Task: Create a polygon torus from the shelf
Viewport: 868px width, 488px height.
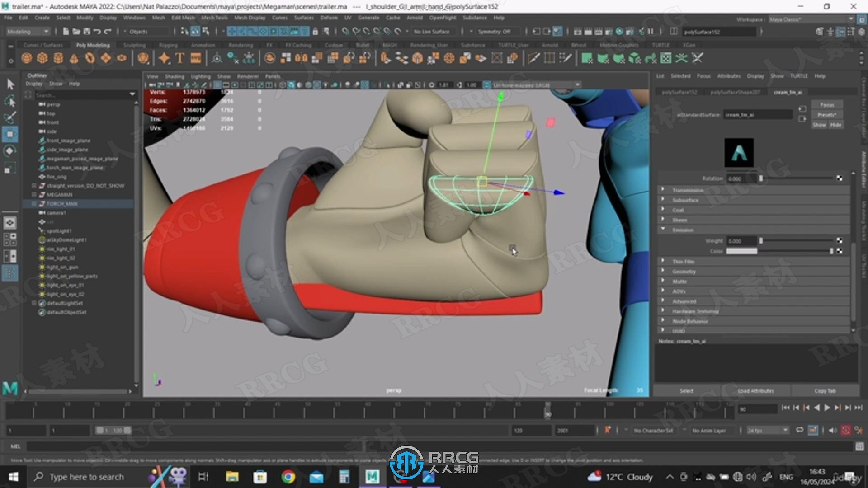Action: 90,58
